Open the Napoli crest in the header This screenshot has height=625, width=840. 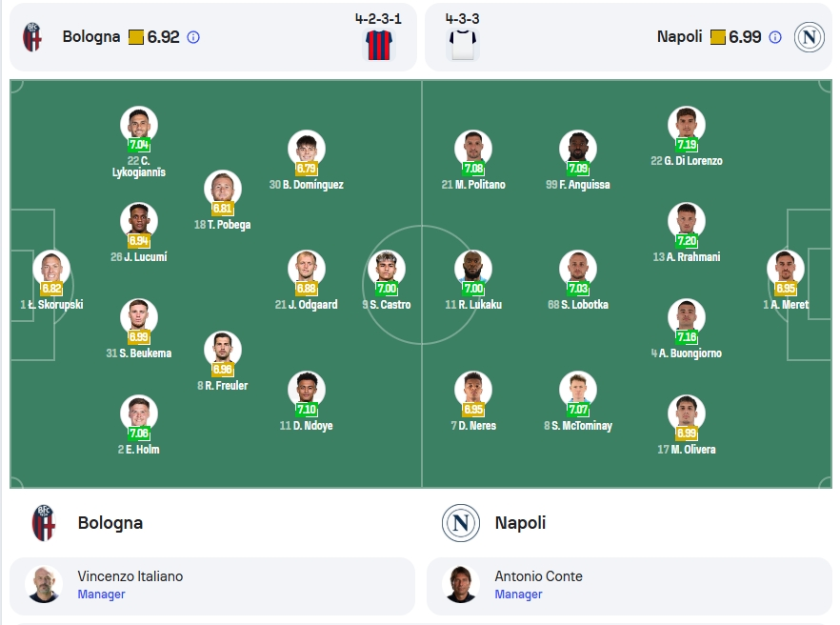pos(809,37)
